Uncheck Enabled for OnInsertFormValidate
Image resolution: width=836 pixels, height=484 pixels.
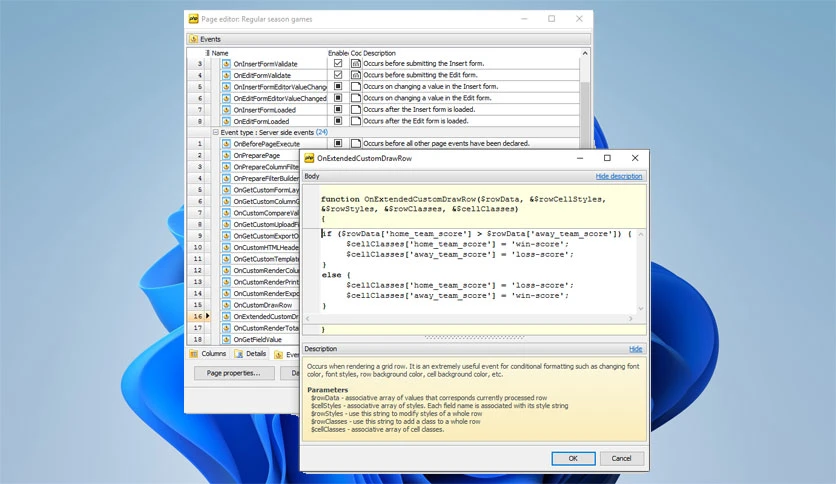(x=338, y=63)
